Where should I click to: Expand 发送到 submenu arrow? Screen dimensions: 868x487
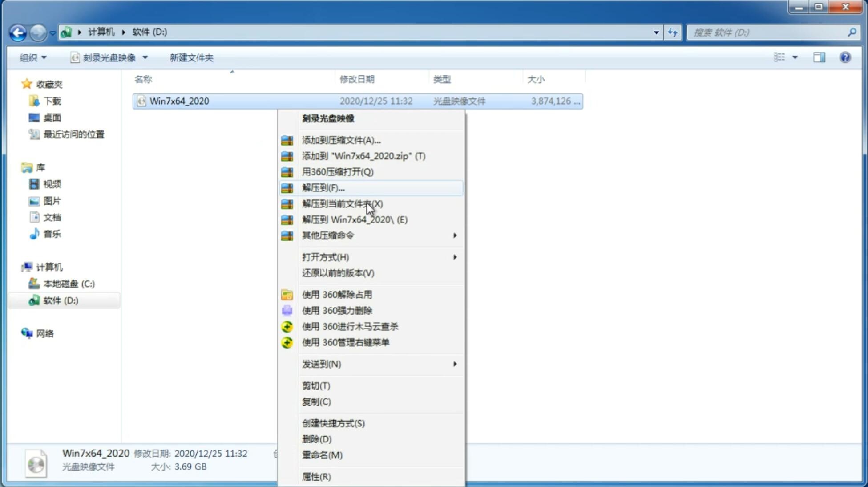click(455, 364)
